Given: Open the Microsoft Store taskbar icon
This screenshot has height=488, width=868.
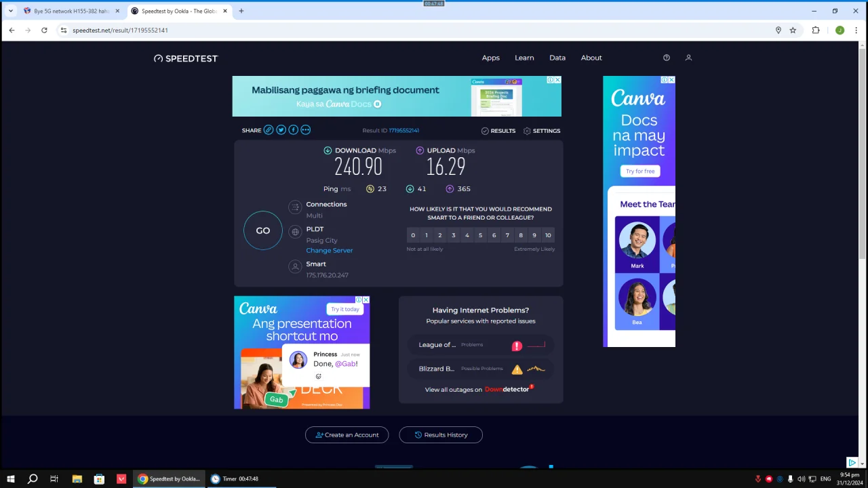Looking at the screenshot, I should click(99, 479).
